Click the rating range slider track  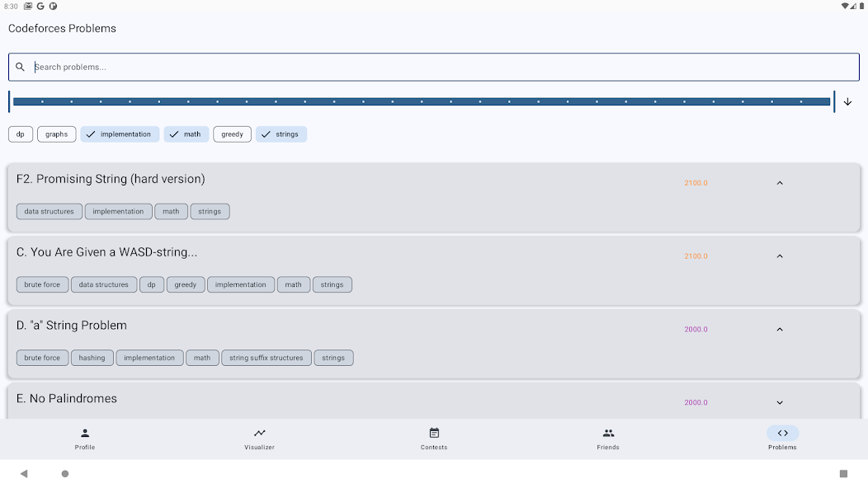coord(422,102)
